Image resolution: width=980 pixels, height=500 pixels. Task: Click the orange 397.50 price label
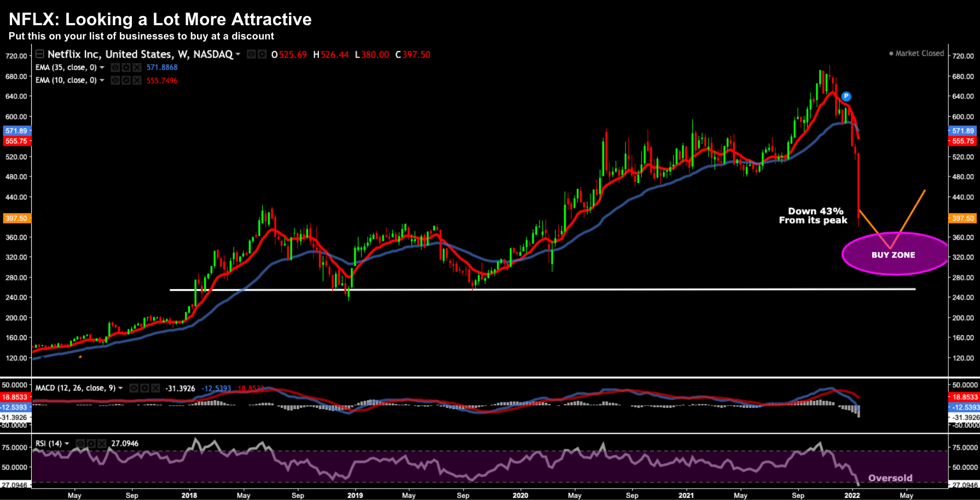pyautogui.click(x=963, y=218)
